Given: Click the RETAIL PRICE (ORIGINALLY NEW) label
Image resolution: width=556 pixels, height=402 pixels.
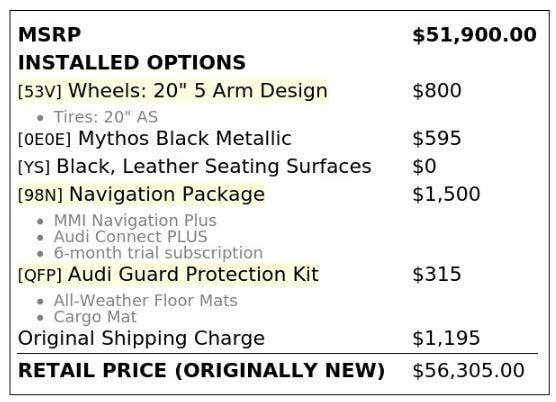Looking at the screenshot, I should tap(201, 370).
